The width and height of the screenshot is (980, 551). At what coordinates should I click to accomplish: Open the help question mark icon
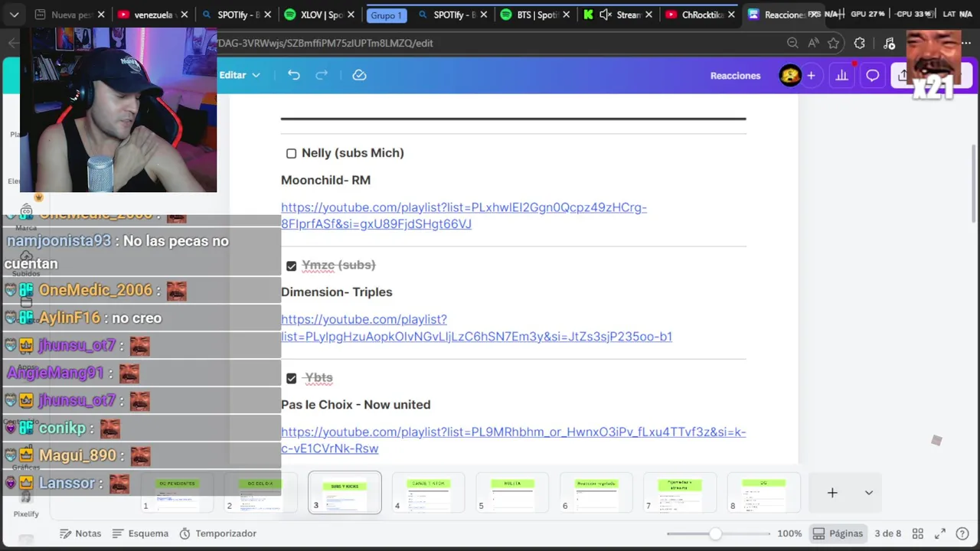coord(962,533)
